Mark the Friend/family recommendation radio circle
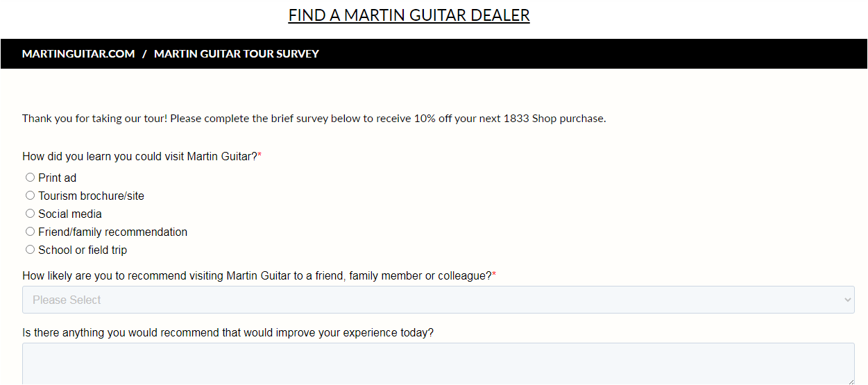Screen dimensions: 868x385 [x=30, y=232]
